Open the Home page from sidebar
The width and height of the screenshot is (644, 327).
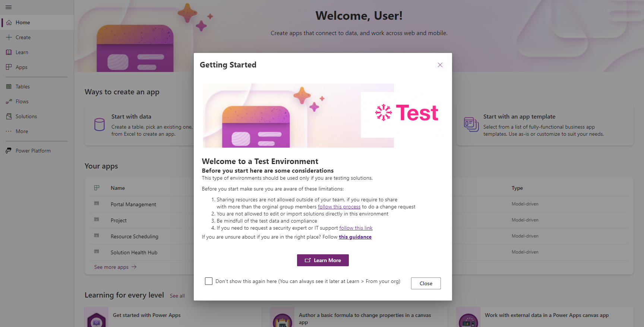tap(37, 22)
